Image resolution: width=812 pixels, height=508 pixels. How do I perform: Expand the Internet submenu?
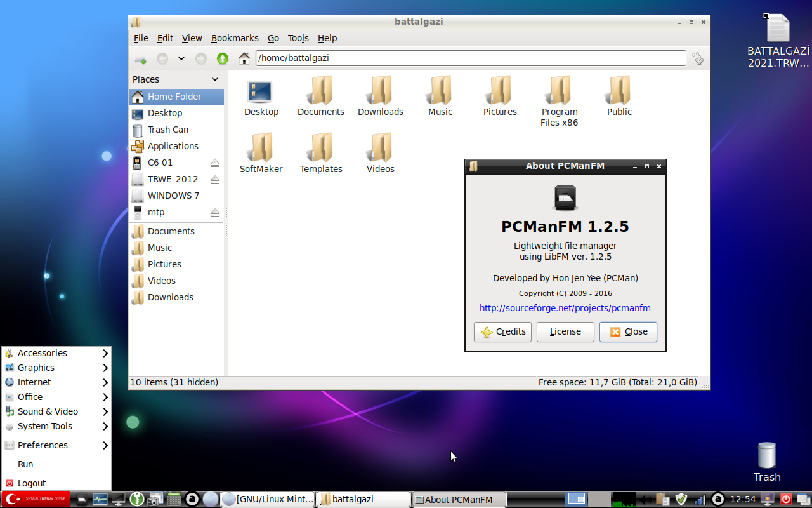pos(56,382)
